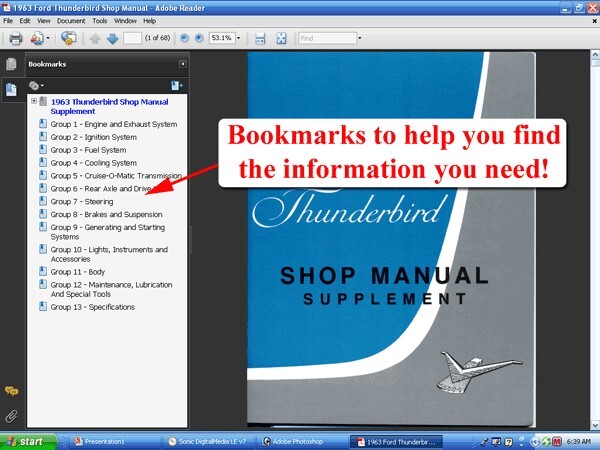Screen dimensions: 600x450
Task: Click the red M system tray icon
Action: coord(556,442)
